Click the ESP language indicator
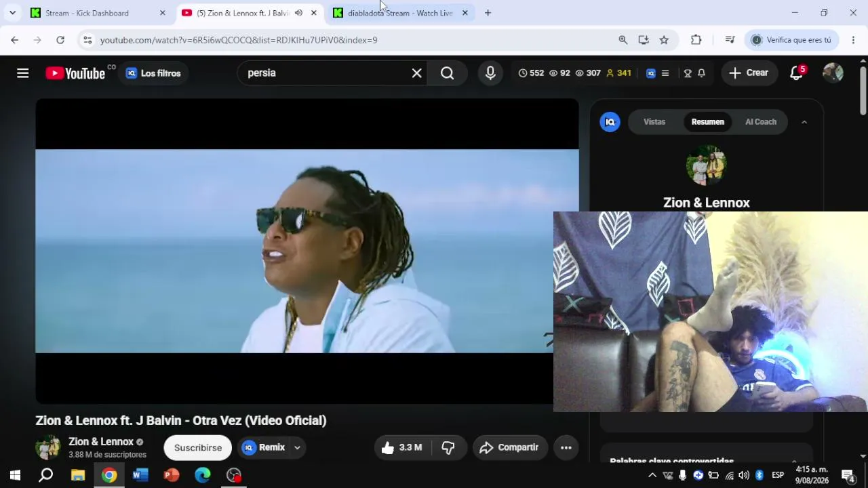The width and height of the screenshot is (868, 488). click(778, 475)
